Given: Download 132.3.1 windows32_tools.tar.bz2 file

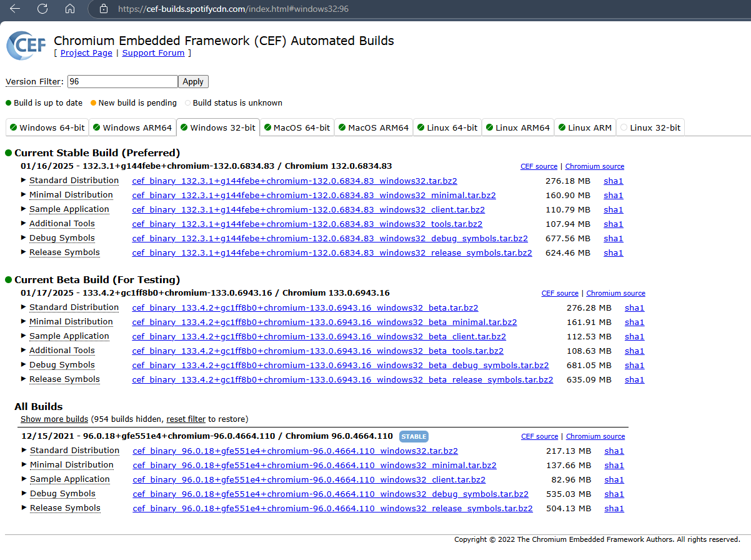Looking at the screenshot, I should point(307,224).
